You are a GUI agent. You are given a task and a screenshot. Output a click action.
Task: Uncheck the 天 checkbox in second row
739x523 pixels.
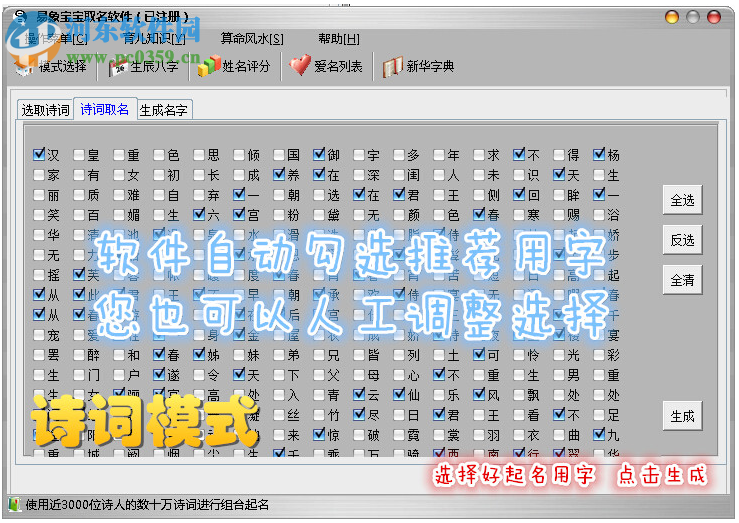click(559, 175)
